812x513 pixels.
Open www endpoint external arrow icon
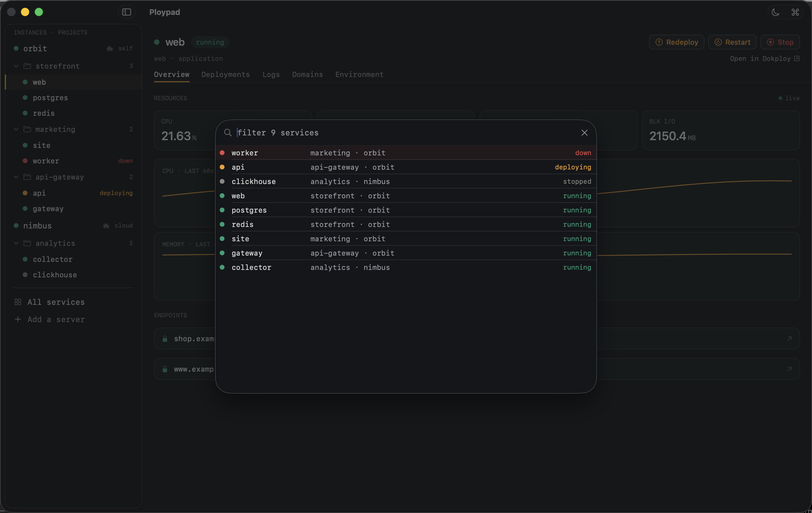[x=789, y=369]
